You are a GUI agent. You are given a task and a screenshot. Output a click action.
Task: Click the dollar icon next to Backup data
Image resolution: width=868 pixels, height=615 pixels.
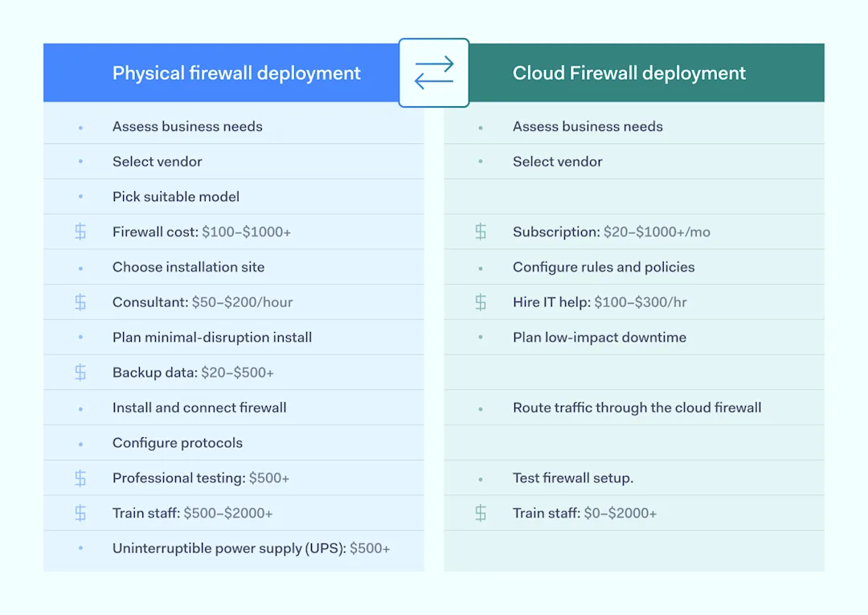point(80,371)
